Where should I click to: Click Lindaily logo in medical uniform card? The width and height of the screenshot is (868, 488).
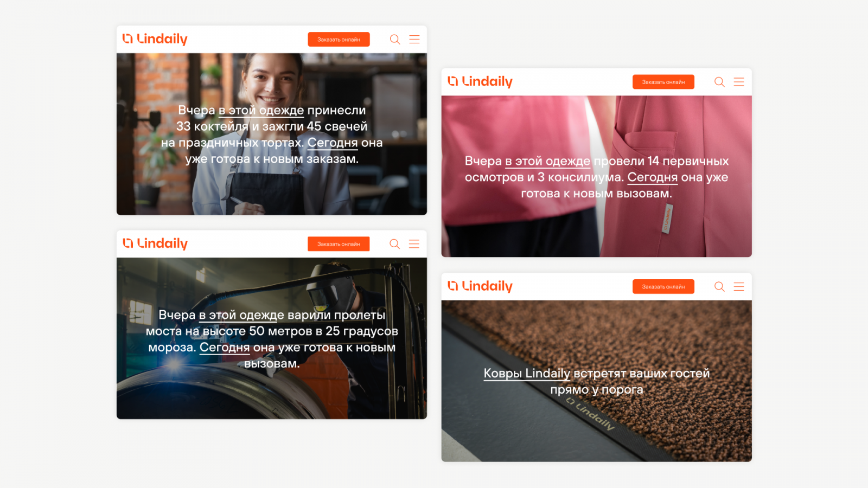[x=480, y=81]
